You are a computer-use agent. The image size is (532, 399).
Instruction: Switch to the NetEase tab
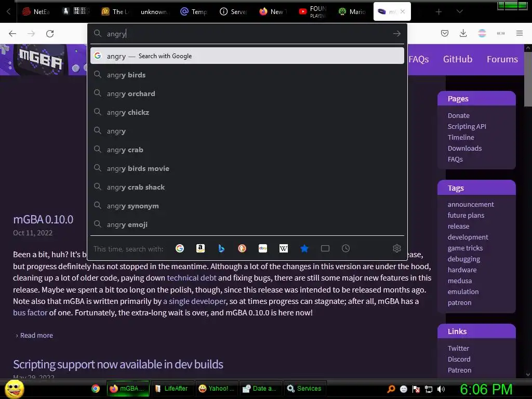click(36, 11)
